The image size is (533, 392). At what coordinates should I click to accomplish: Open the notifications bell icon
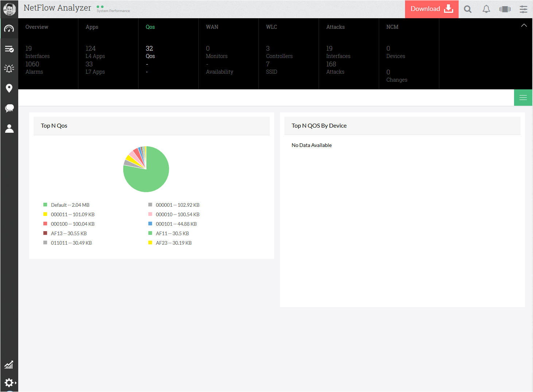(x=486, y=9)
